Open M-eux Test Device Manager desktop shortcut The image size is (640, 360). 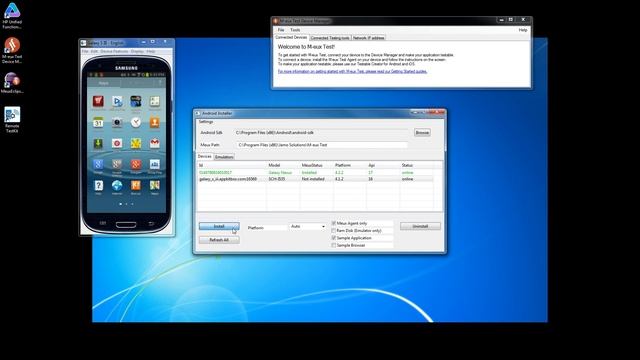tap(12, 50)
